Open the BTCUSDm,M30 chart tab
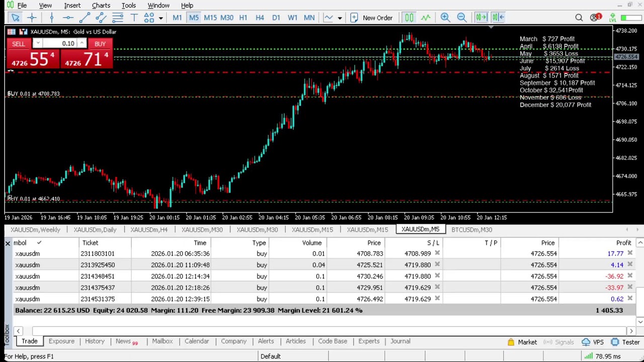 (x=471, y=230)
